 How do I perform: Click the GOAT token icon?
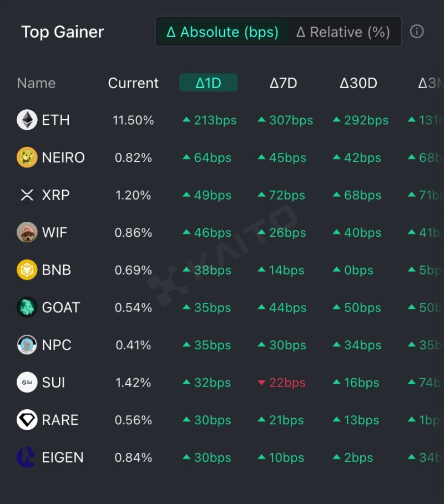(27, 307)
